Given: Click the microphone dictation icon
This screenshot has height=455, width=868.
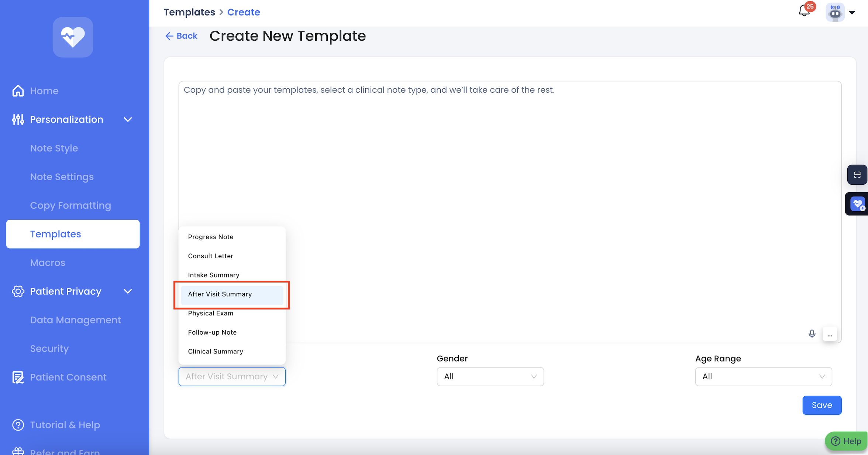Looking at the screenshot, I should tap(812, 334).
